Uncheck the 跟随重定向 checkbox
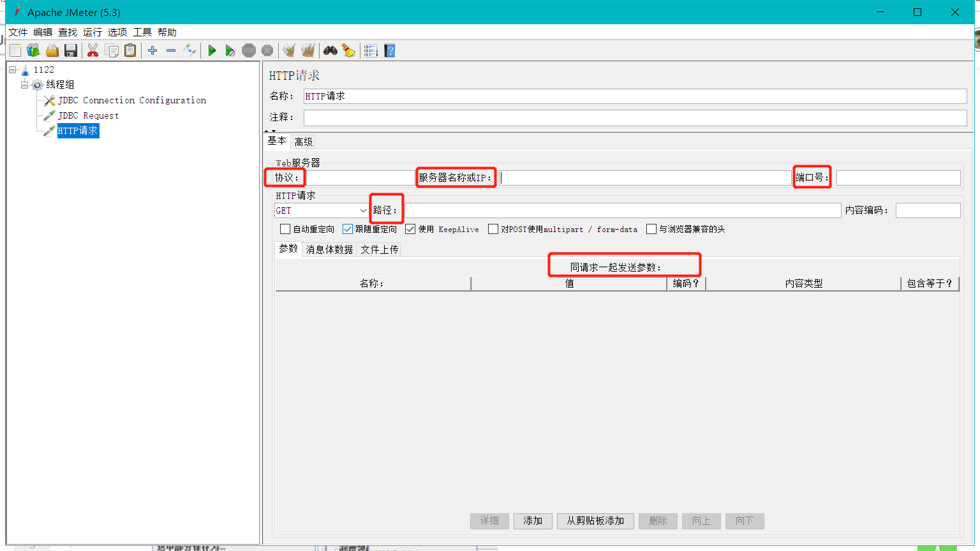980x551 pixels. 348,229
